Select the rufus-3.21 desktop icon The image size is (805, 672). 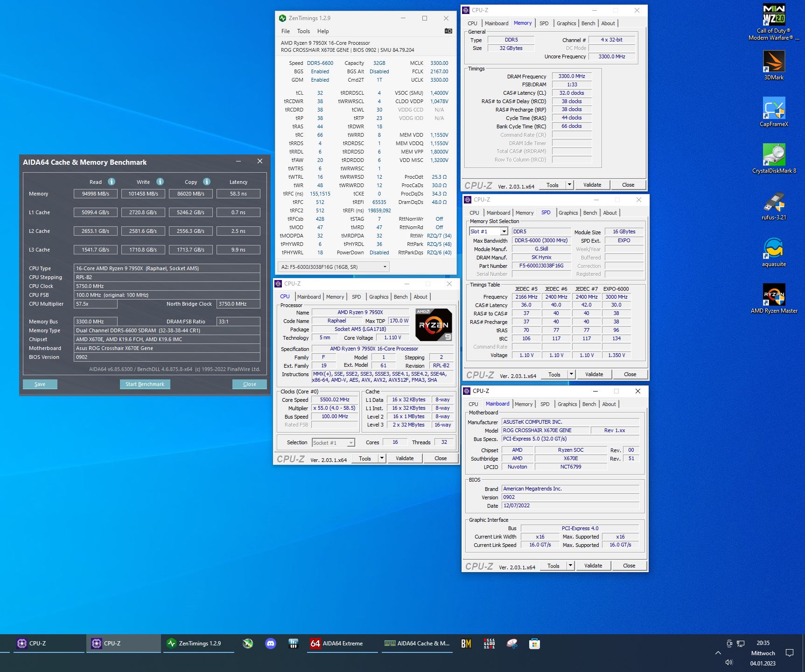click(774, 205)
